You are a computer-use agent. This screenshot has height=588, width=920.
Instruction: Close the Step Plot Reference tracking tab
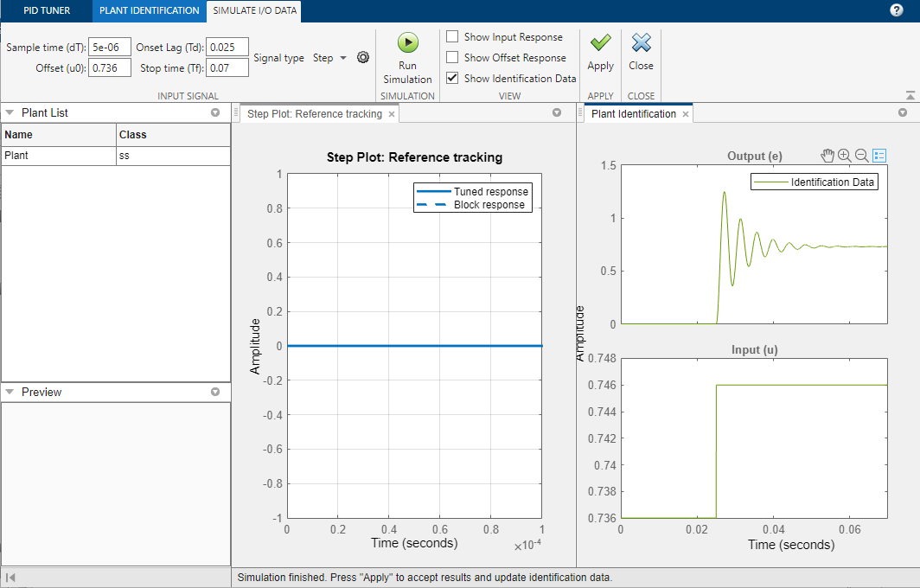392,114
